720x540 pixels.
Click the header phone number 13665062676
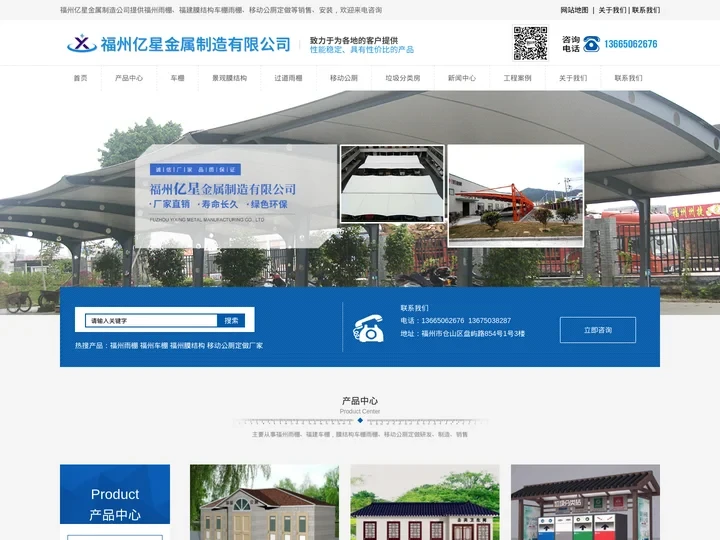[631, 44]
